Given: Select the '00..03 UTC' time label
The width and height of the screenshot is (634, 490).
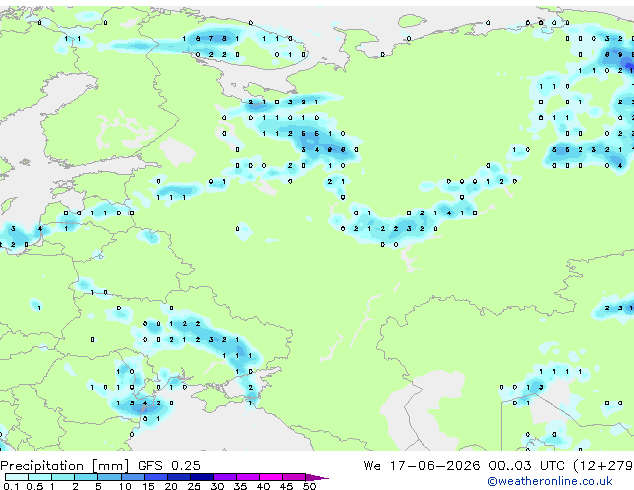Looking at the screenshot, I should tap(526, 466).
